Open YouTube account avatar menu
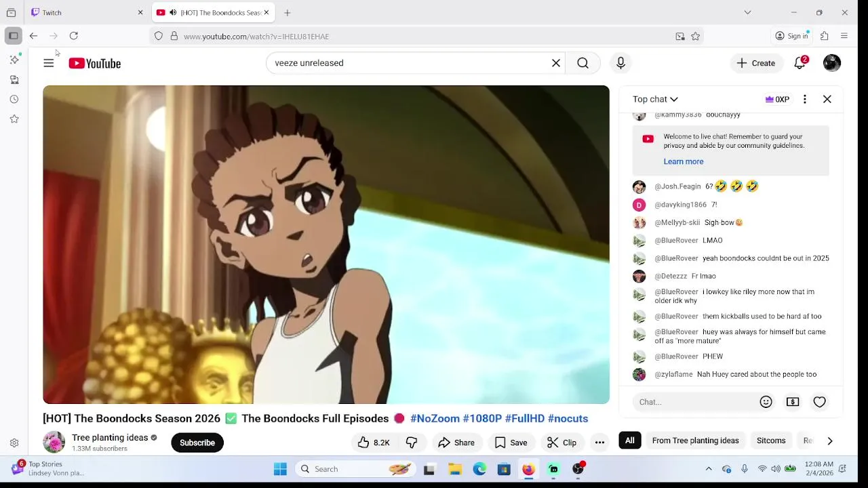This screenshot has height=488, width=868. coord(832,63)
